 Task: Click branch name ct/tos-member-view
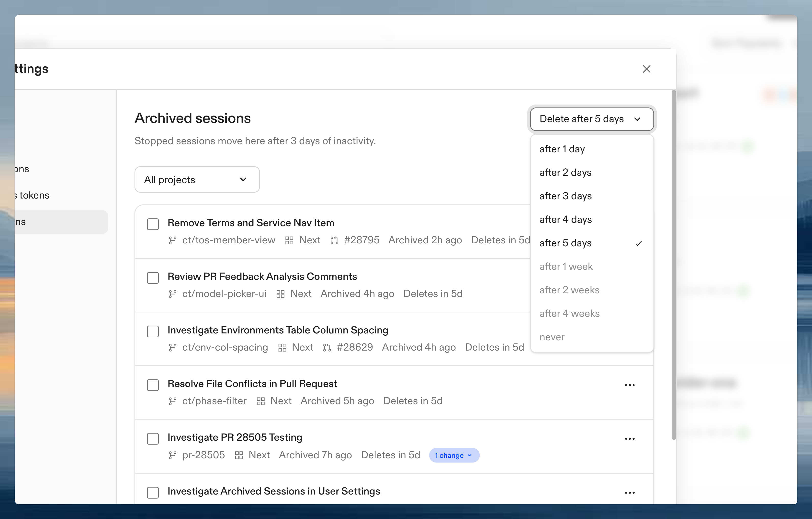(x=229, y=240)
